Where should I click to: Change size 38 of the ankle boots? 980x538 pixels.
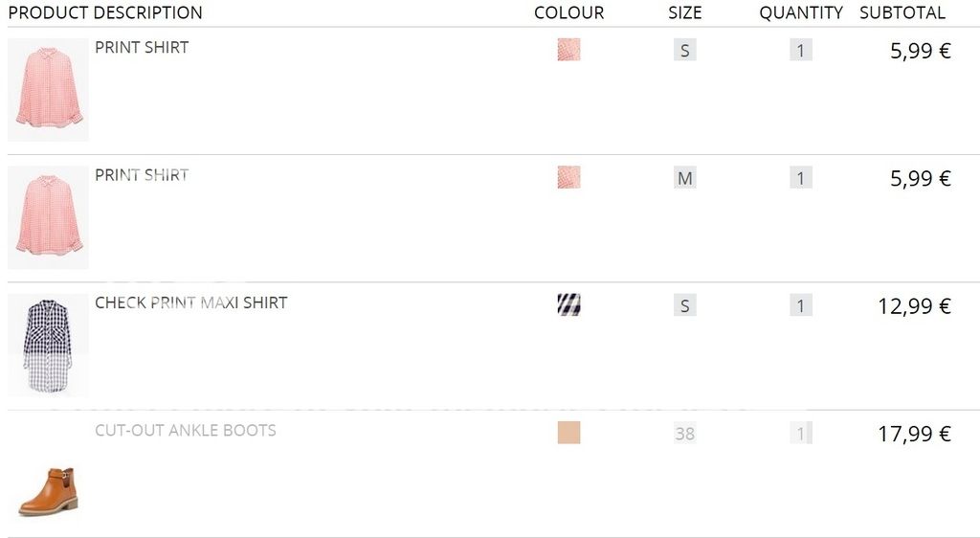coord(685,433)
